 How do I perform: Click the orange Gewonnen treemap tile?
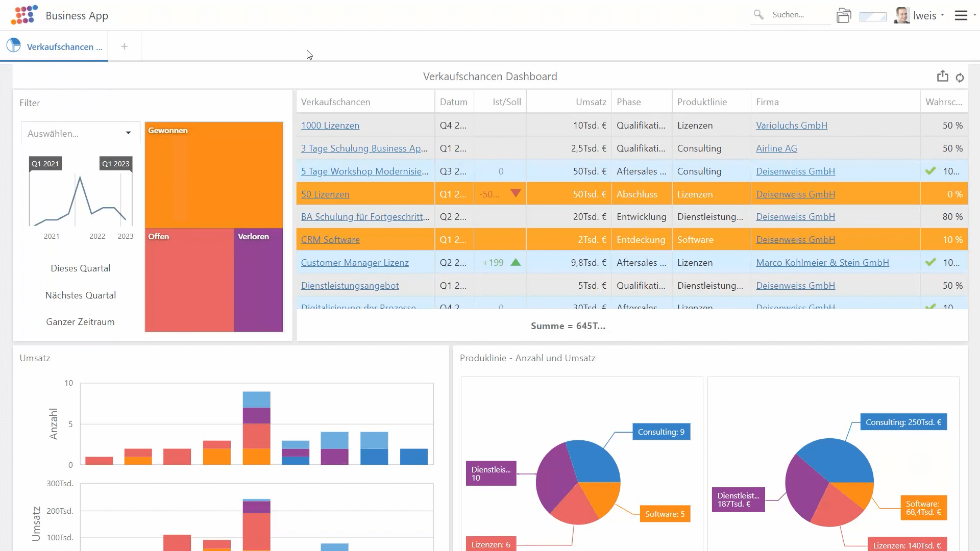tap(214, 176)
